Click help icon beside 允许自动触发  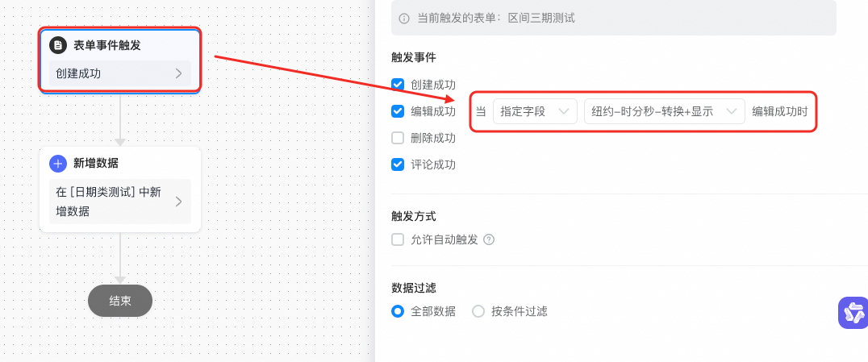[x=489, y=239]
